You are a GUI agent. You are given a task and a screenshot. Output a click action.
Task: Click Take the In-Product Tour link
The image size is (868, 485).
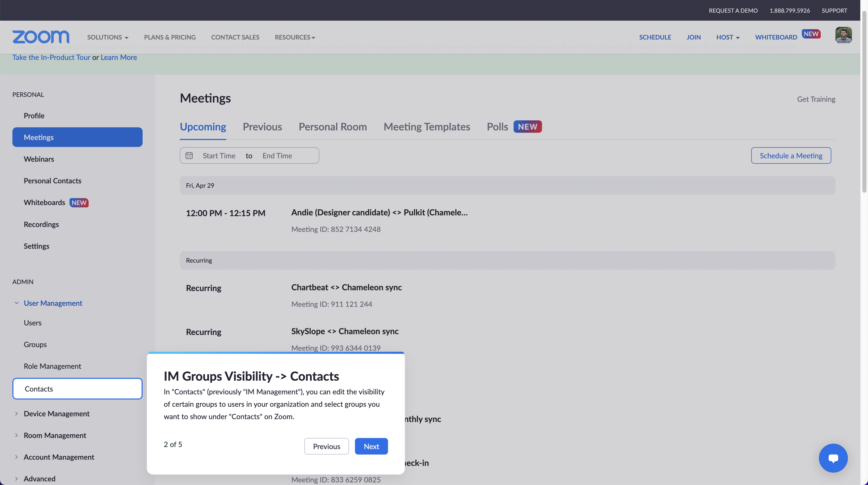(x=51, y=57)
